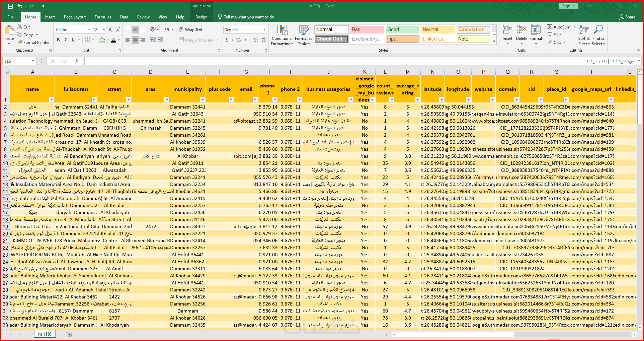644x341 pixels.
Task: Toggle Wrap Text option
Action: tap(191, 30)
